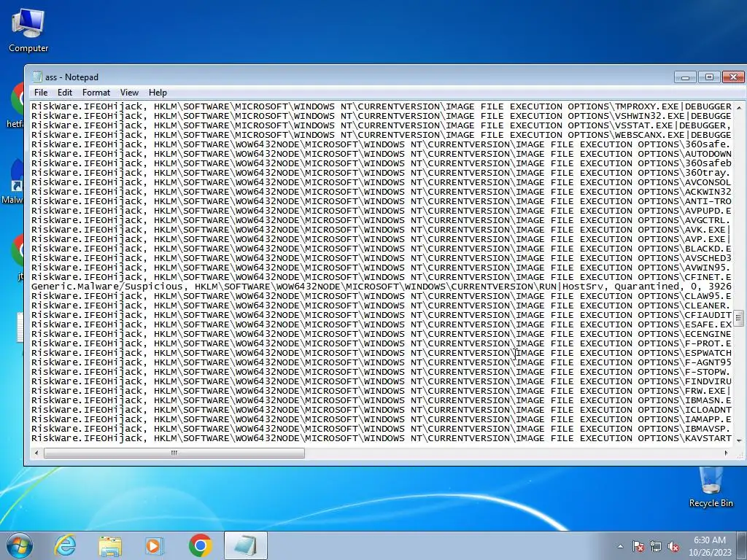Open the Windows Start orb
747x560 pixels.
(20, 545)
